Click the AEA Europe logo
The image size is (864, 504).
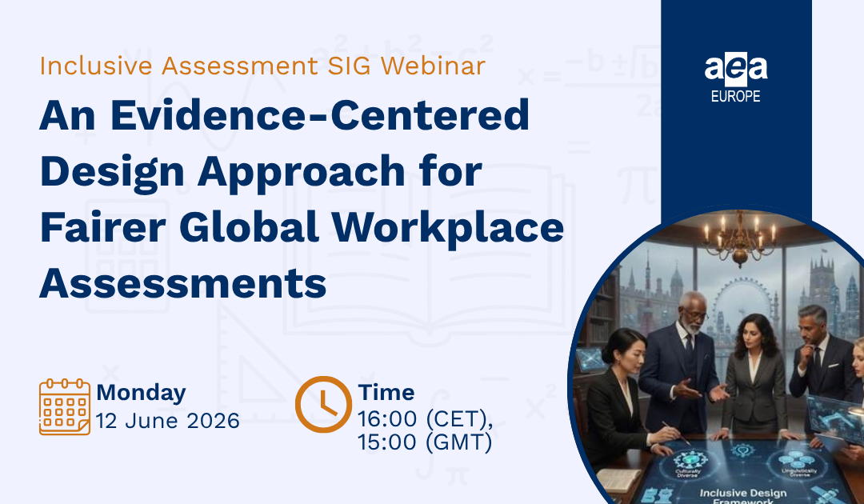736,77
